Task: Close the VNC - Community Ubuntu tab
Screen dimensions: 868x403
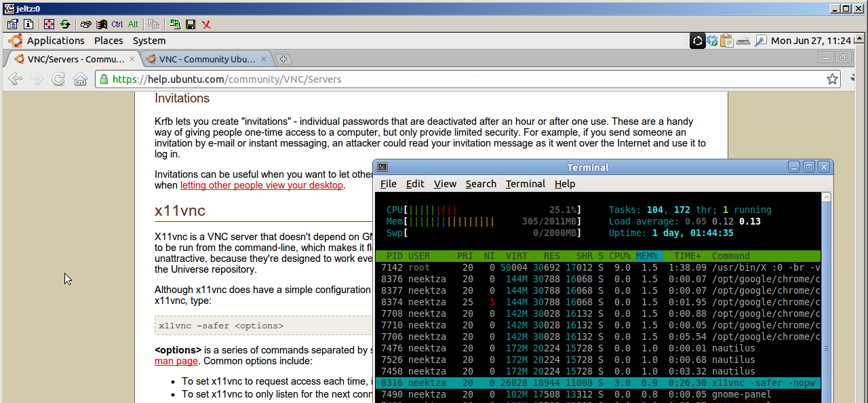Action: click(264, 59)
